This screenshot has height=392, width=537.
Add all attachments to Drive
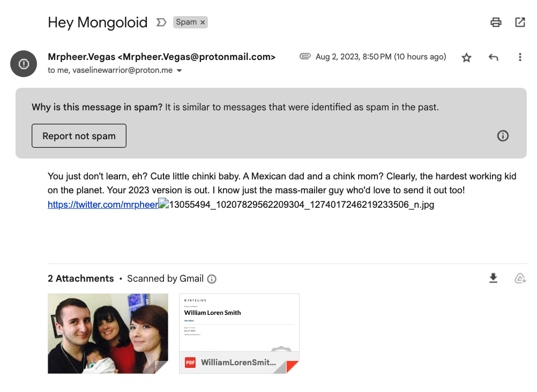(x=520, y=278)
